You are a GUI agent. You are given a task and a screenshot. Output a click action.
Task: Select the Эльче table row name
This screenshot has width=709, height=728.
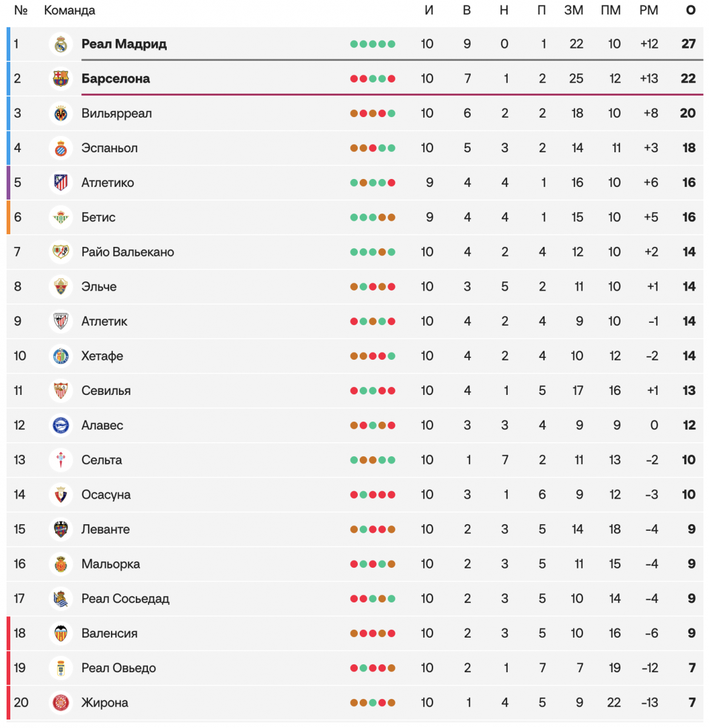coord(99,286)
